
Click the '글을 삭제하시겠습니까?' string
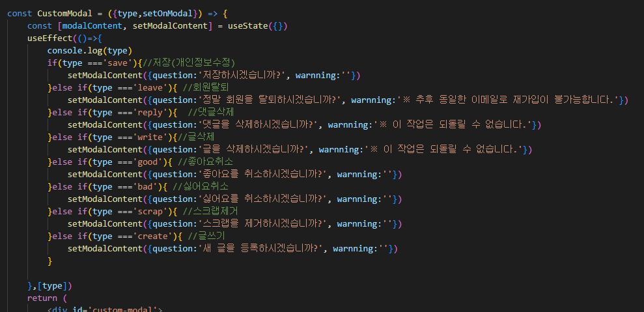click(255, 150)
